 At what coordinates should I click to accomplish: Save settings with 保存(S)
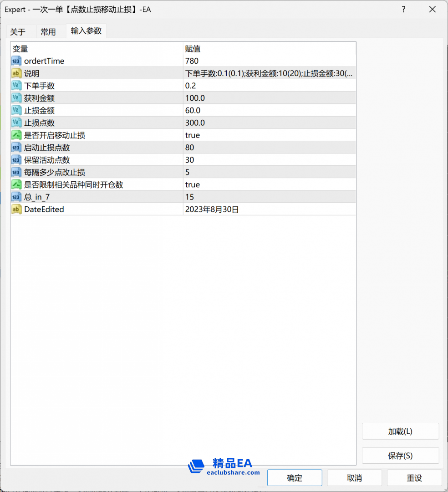[x=400, y=456]
